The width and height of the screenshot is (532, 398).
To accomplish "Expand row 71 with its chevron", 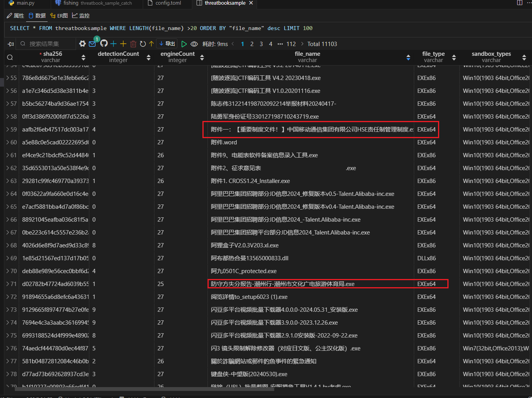I will click(x=7, y=284).
